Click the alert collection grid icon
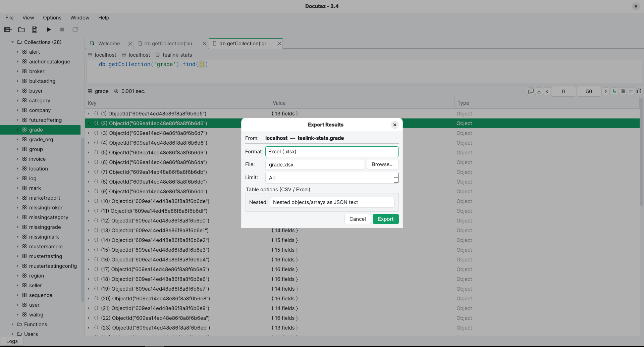This screenshot has width=644, height=347. click(24, 52)
